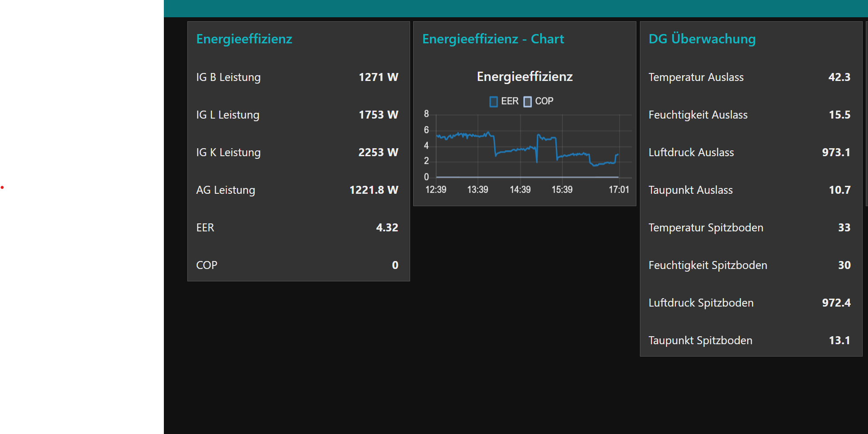868x434 pixels.
Task: Select the AG Leistung value 1221.8 W
Action: click(x=374, y=190)
